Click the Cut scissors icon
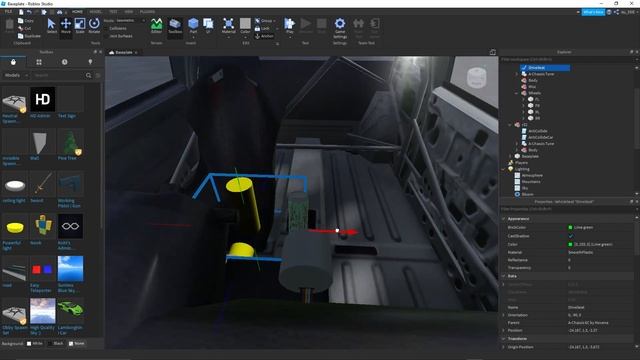640x360 pixels. (20, 28)
